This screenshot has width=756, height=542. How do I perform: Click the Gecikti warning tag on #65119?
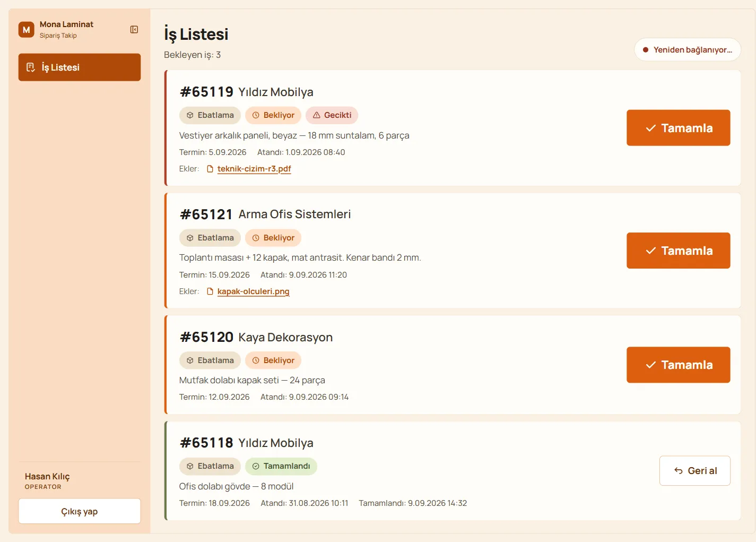tap(332, 115)
